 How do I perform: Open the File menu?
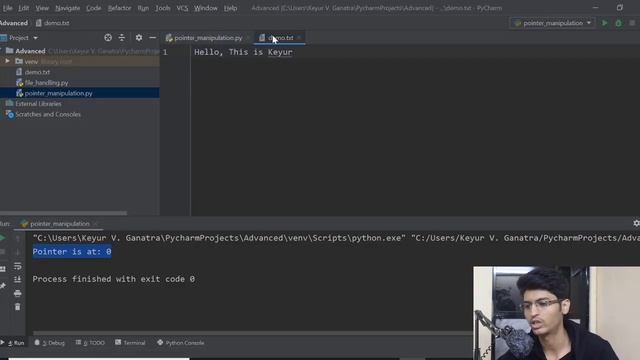coord(7,8)
